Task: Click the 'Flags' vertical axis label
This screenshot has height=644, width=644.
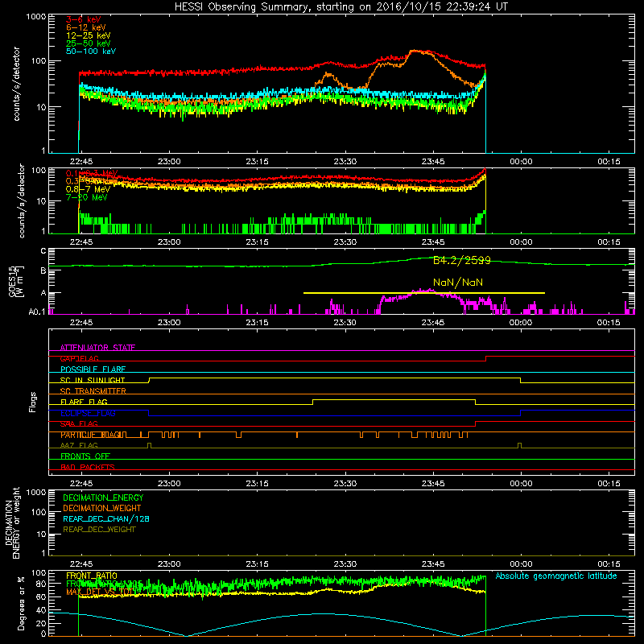Action: pos(33,402)
